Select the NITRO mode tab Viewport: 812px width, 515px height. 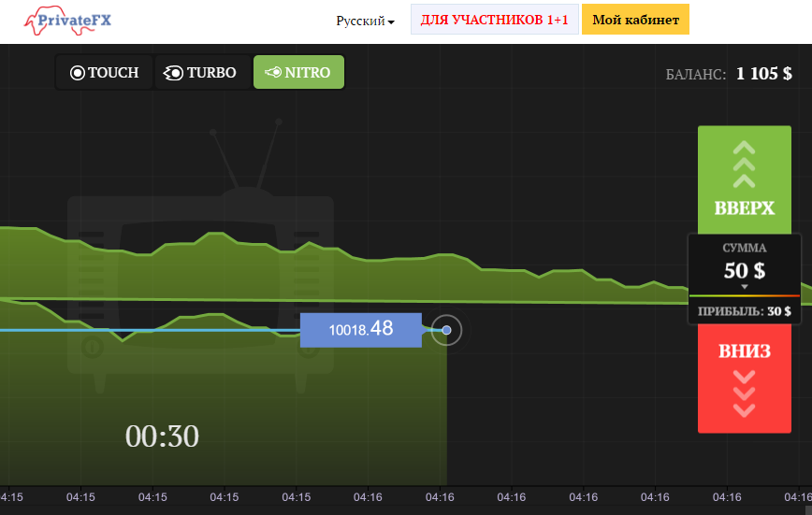(298, 72)
